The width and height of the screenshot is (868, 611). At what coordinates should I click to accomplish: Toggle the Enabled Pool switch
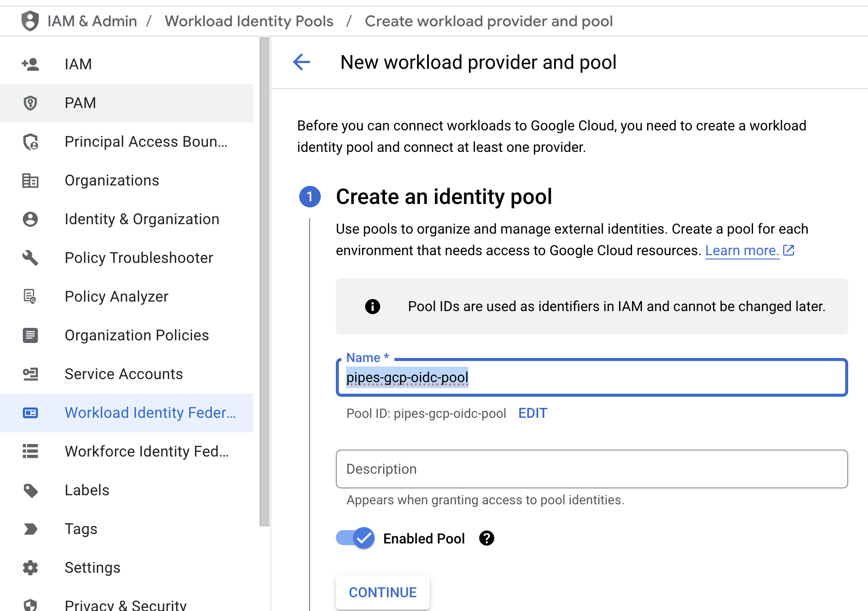(x=355, y=538)
